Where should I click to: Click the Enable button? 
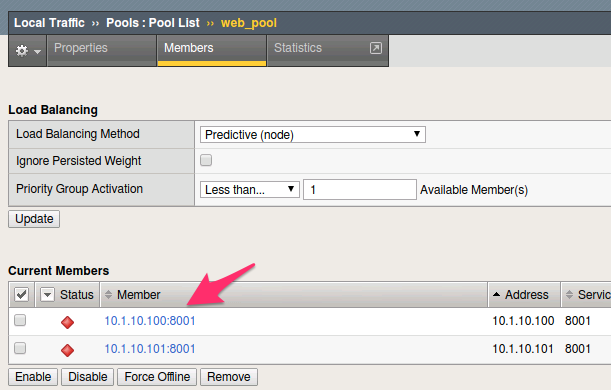pos(33,377)
